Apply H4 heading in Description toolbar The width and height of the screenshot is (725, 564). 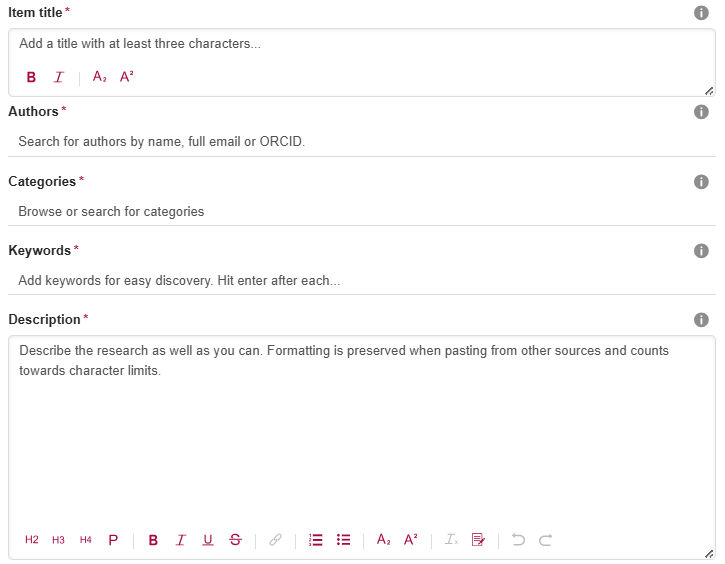(x=86, y=540)
